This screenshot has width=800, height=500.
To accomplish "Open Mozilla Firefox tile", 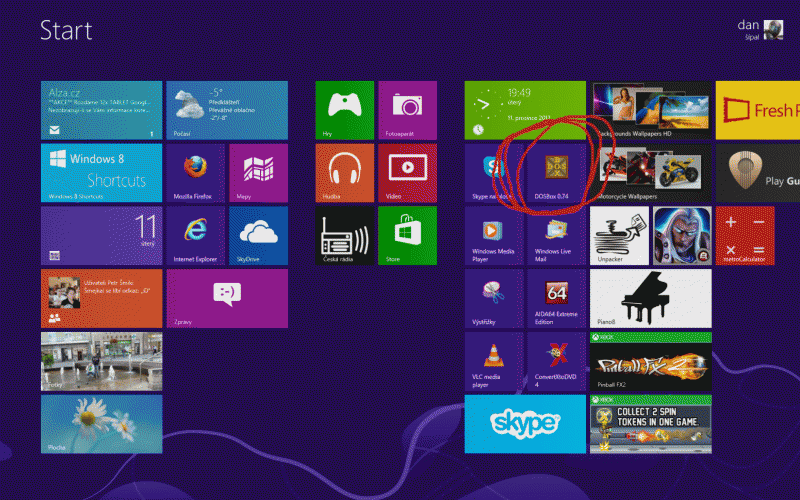I will 195,173.
